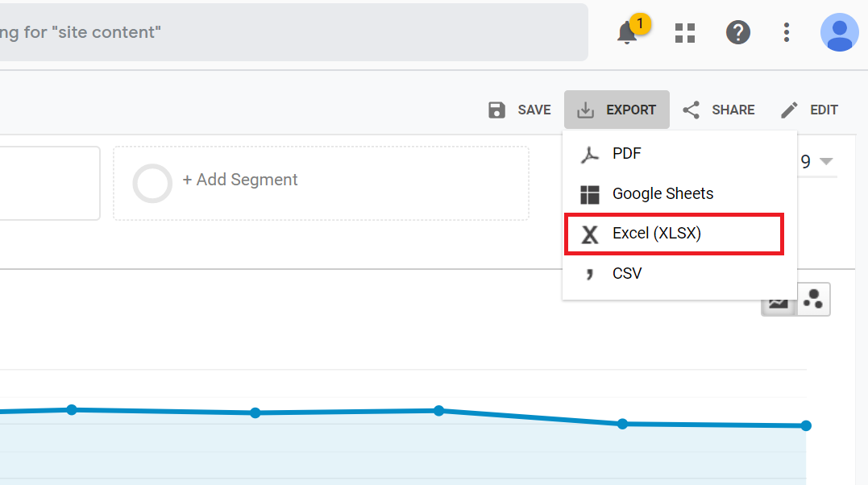Click the CSV comma icon
868x485 pixels.
(590, 273)
